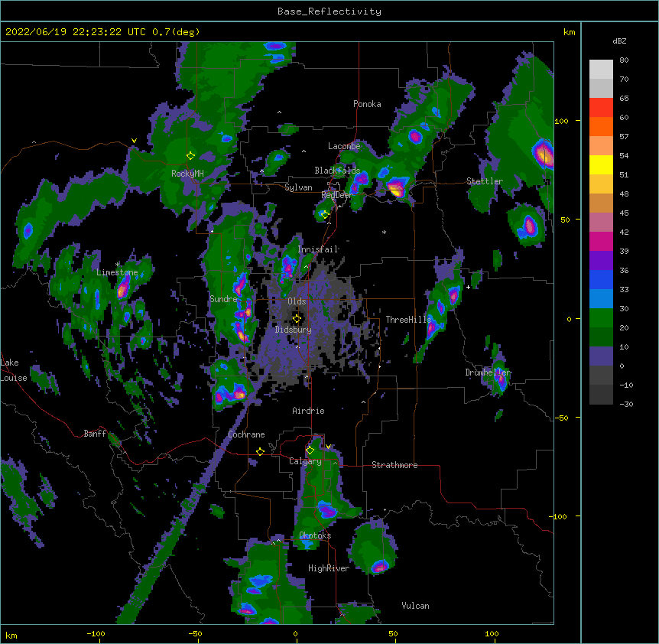Click the Lacombe city label

[344, 146]
